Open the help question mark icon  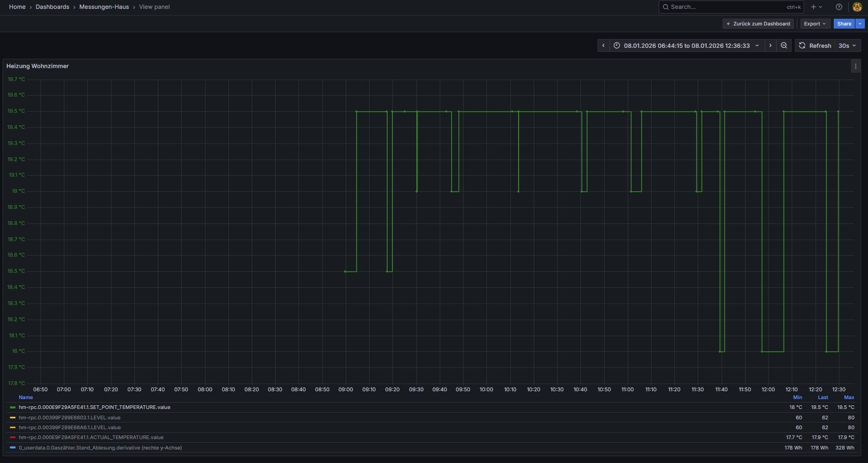[x=839, y=7]
